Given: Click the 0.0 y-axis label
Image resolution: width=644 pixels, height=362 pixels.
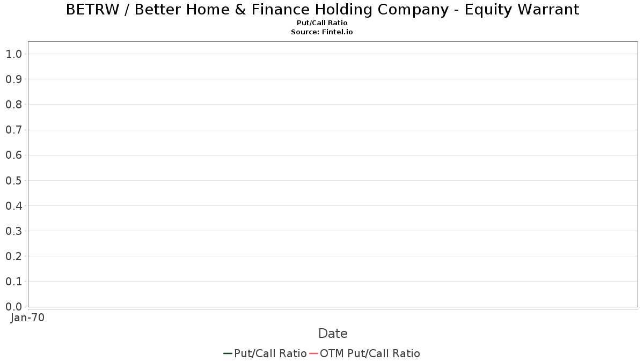Looking at the screenshot, I should coord(13,306).
